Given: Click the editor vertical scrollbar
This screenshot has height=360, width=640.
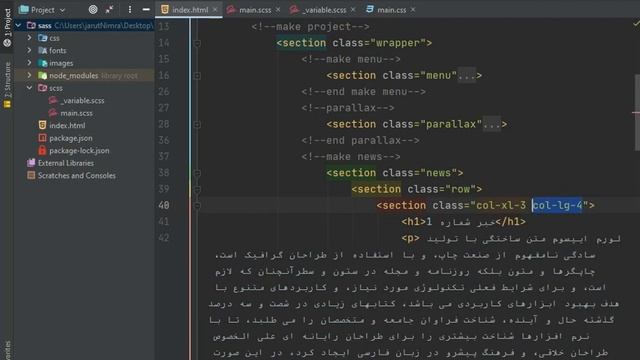Looking at the screenshot, I should (x=636, y=112).
